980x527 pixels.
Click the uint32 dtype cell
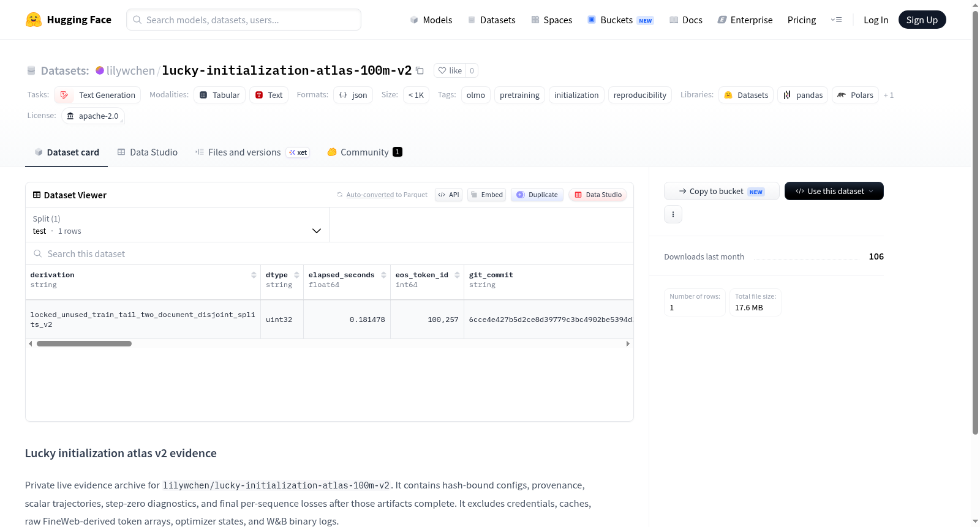click(282, 320)
